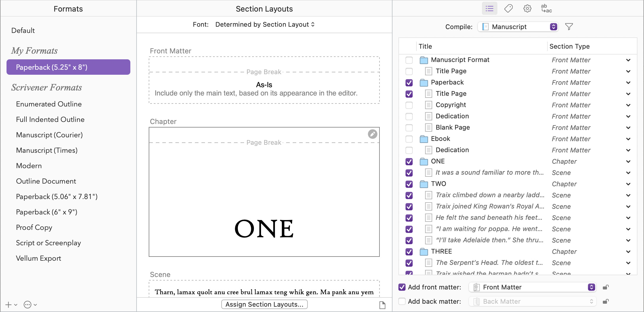Click the Manuscript Format folder icon
This screenshot has width=644, height=312.
click(424, 60)
